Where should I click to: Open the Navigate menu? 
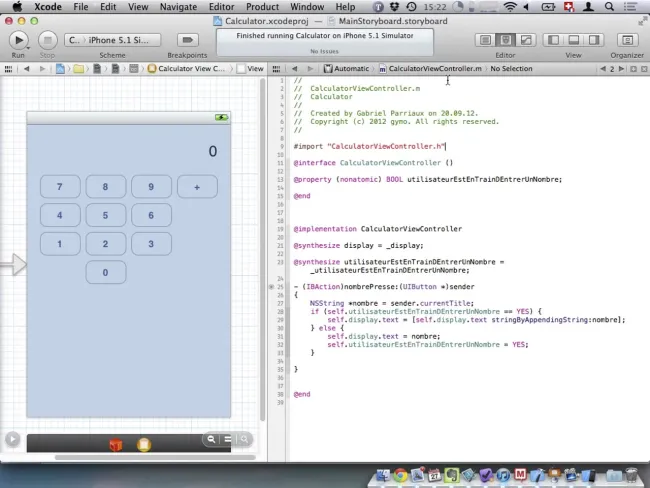pyautogui.click(x=178, y=7)
